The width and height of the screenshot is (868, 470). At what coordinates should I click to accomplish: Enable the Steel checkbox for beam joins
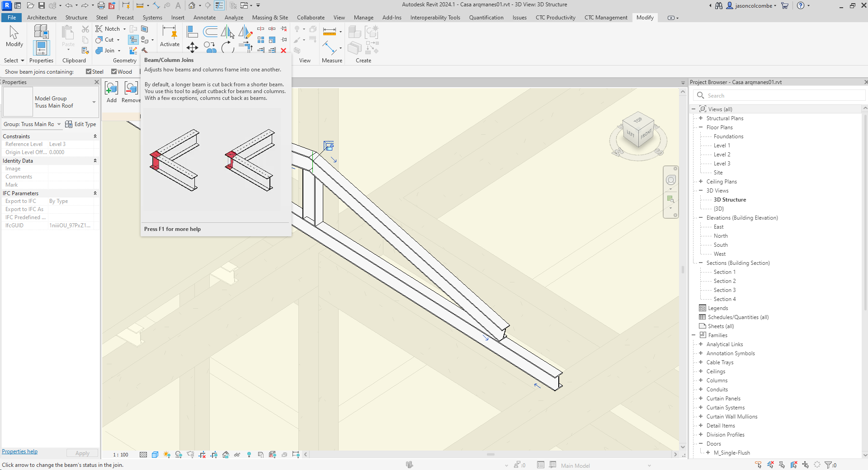(89, 71)
